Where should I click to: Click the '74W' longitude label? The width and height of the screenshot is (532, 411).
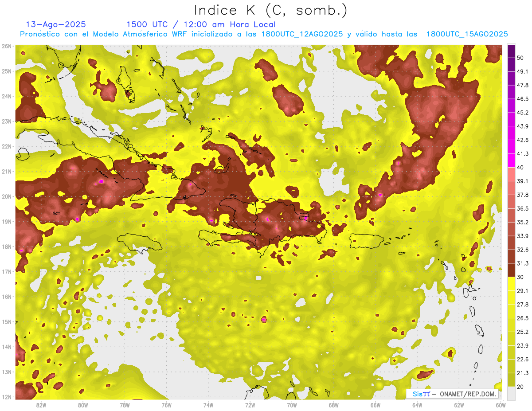click(208, 405)
